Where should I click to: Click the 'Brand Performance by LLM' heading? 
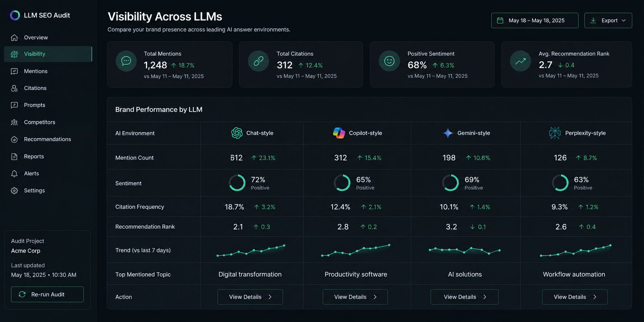click(x=159, y=110)
